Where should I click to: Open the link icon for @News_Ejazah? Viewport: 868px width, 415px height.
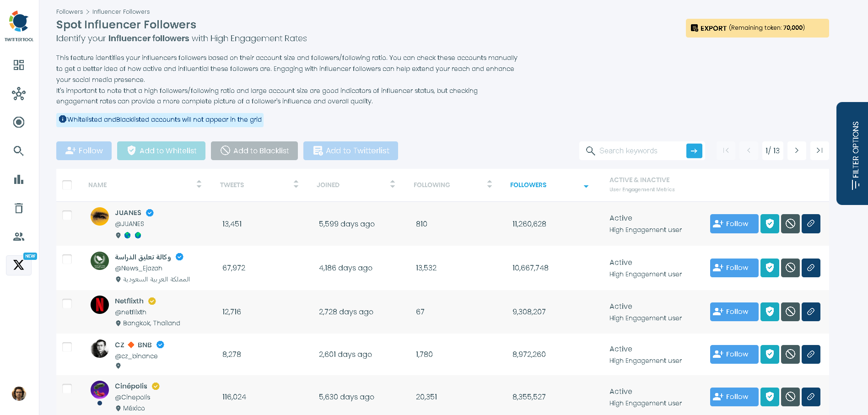(x=811, y=268)
